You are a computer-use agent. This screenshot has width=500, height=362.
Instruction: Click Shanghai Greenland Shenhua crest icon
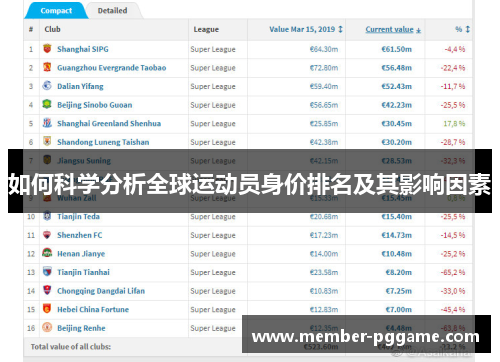pyautogui.click(x=47, y=123)
